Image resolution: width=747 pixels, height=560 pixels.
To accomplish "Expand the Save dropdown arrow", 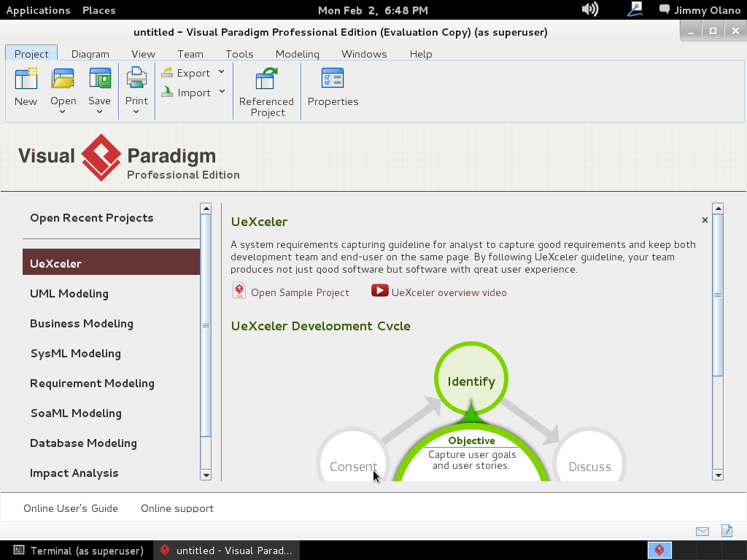I will [99, 112].
